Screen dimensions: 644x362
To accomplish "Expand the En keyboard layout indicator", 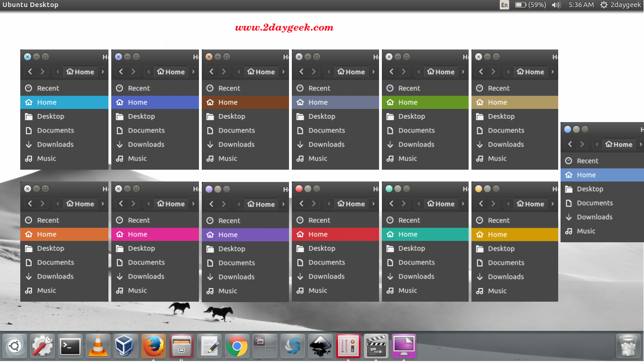I will tap(504, 5).
